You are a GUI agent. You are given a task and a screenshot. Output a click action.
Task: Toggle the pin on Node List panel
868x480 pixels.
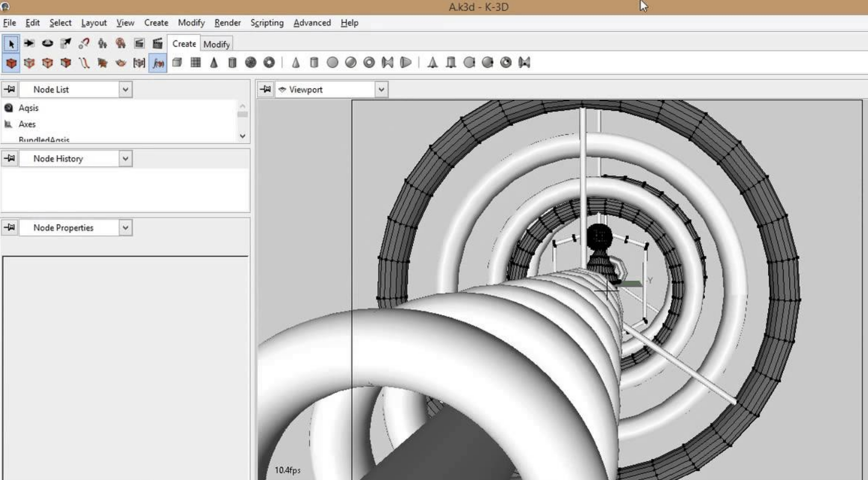tap(10, 90)
